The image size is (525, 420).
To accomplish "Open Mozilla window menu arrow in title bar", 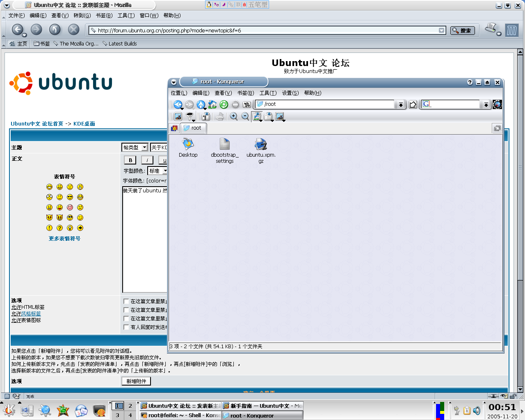I will pos(7,5).
